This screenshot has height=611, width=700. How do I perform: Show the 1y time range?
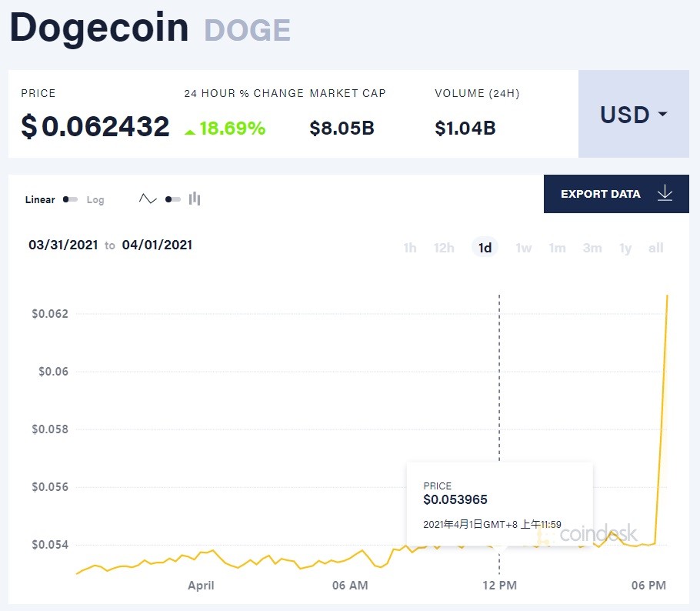tap(625, 248)
